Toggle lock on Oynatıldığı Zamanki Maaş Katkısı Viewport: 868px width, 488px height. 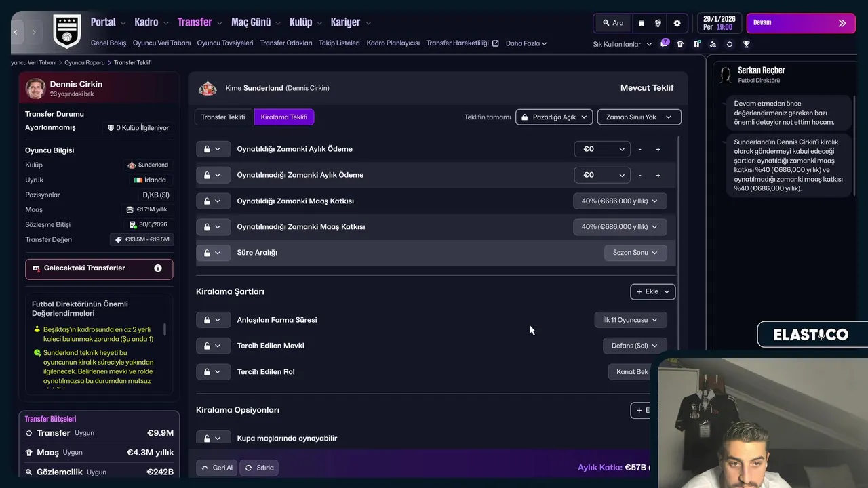[x=212, y=201]
